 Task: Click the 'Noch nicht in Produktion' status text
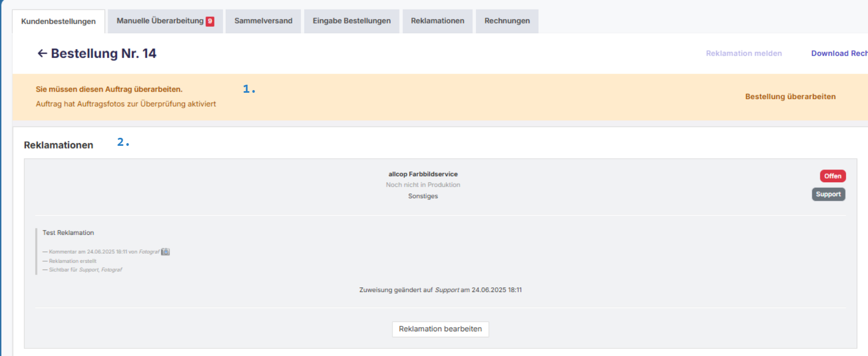click(423, 185)
